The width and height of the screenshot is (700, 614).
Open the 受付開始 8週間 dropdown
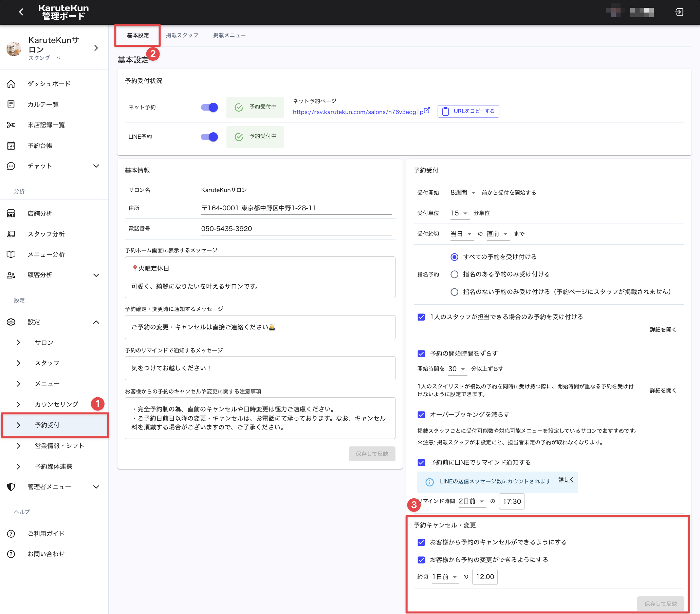coord(463,193)
